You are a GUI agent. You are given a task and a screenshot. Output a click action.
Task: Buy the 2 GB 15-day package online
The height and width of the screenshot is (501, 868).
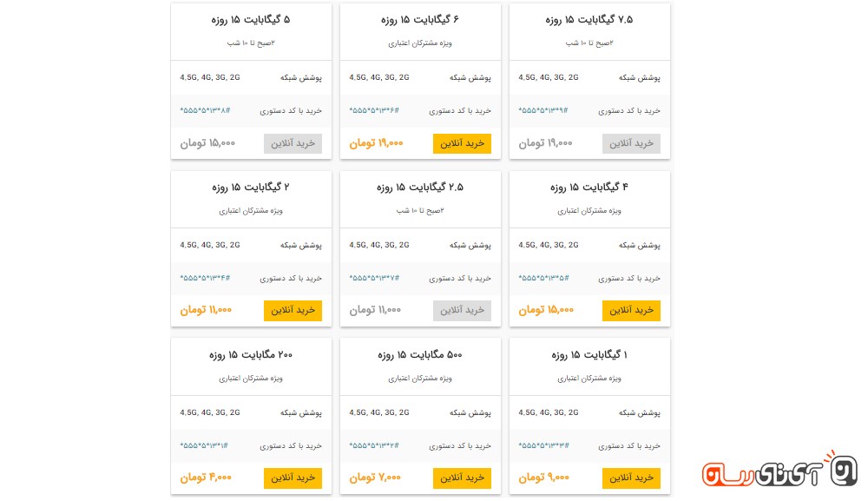point(293,310)
